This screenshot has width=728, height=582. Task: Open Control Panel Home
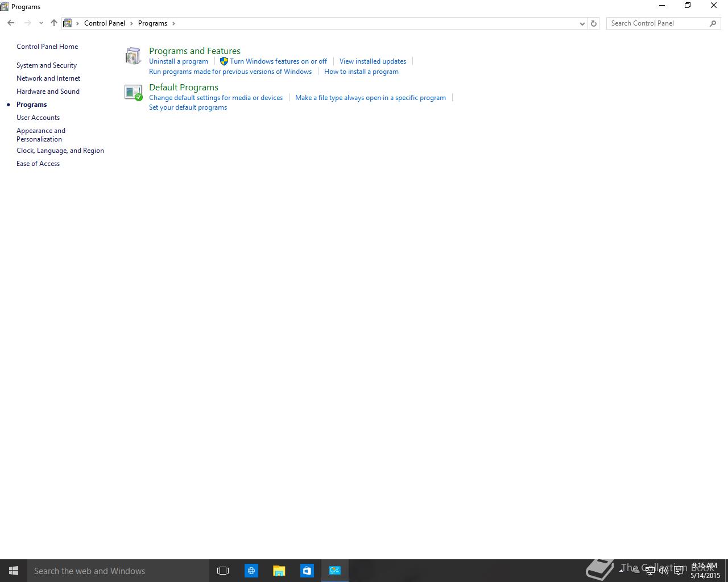pos(47,47)
